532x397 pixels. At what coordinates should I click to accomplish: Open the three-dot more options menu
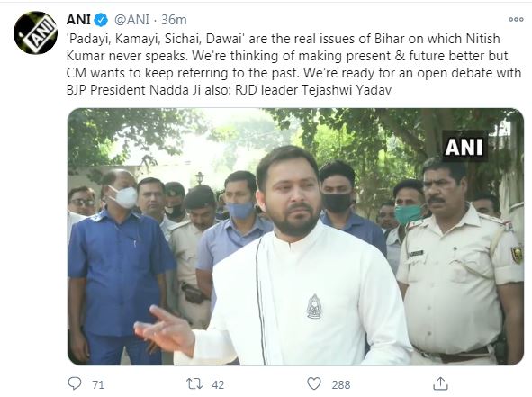(516, 19)
